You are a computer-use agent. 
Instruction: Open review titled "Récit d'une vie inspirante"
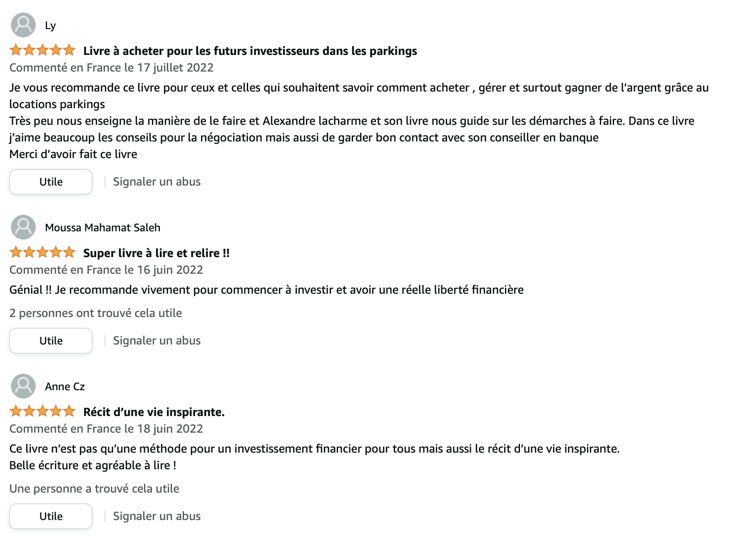coord(154,412)
